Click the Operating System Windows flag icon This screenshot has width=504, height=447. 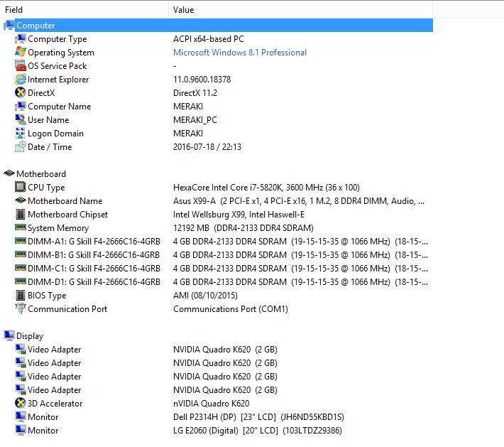(21, 52)
